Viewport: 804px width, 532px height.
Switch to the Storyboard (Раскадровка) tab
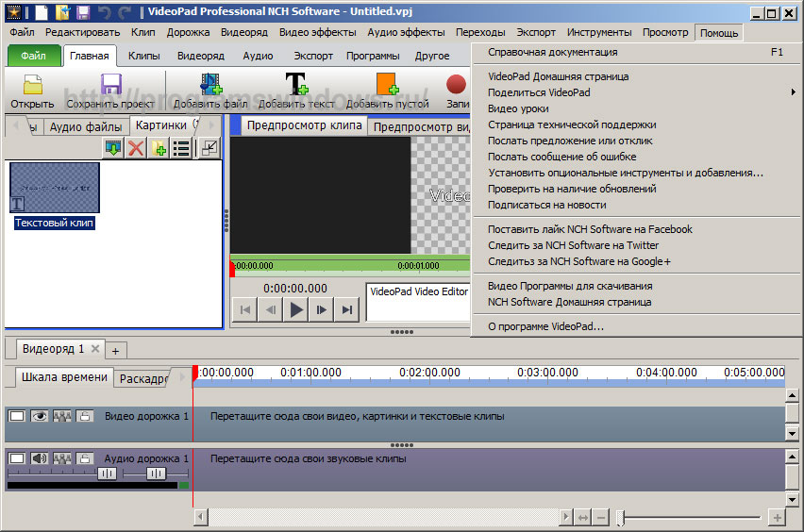[143, 379]
